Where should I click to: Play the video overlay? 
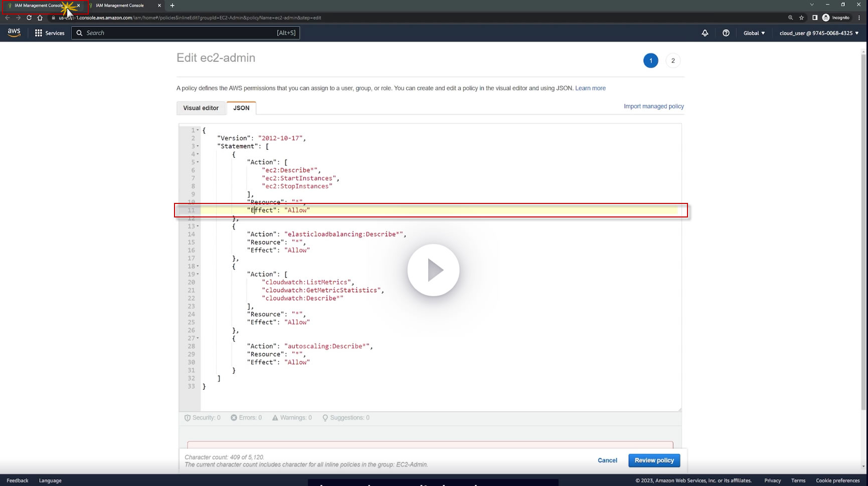(x=433, y=270)
